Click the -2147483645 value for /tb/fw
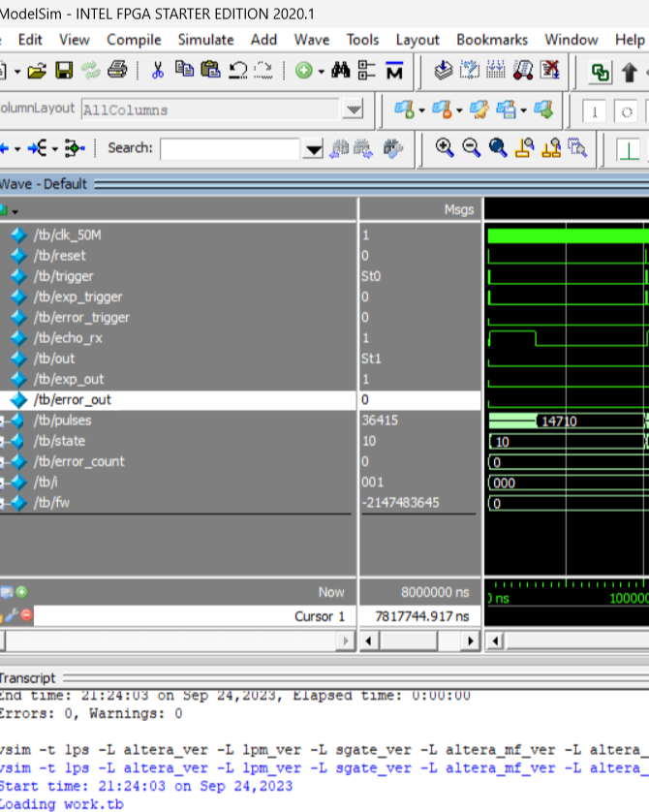 [x=400, y=503]
